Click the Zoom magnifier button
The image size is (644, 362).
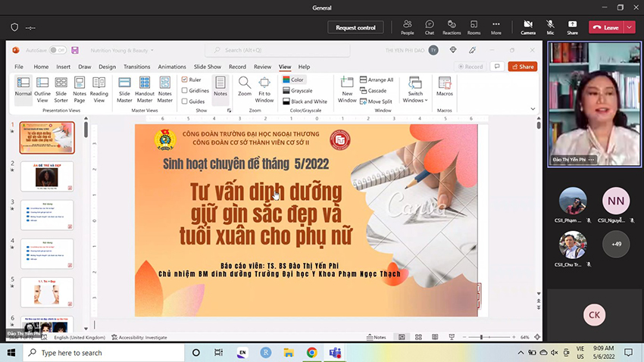pyautogui.click(x=245, y=86)
